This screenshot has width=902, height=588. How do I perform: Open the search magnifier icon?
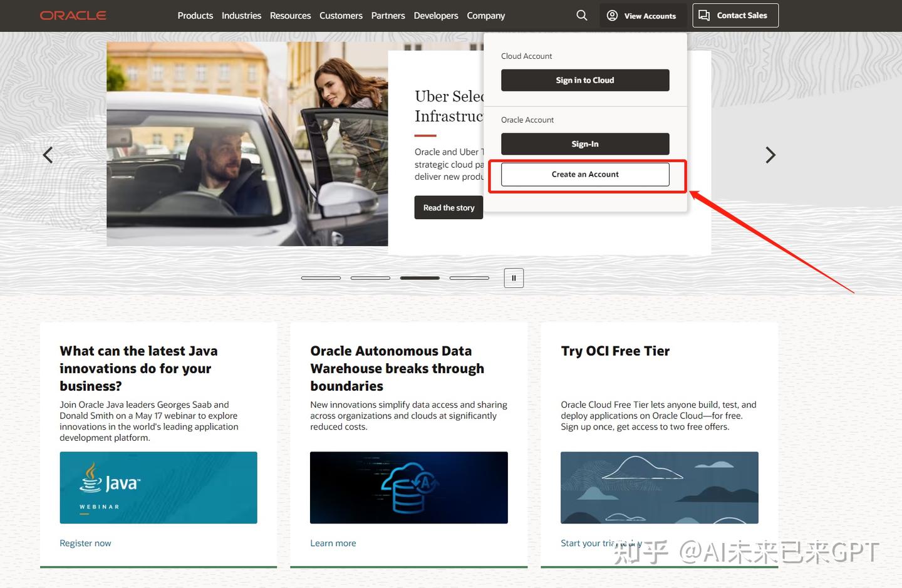click(x=582, y=16)
